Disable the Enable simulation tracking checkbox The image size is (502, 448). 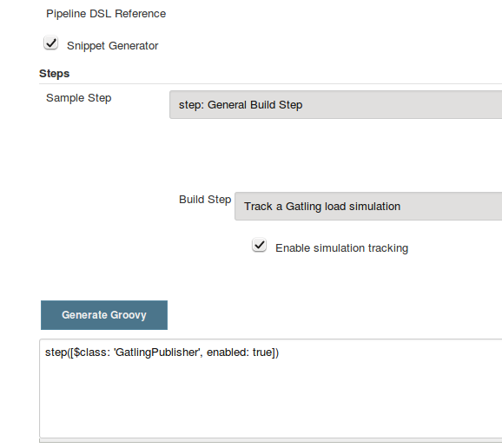[x=260, y=245]
